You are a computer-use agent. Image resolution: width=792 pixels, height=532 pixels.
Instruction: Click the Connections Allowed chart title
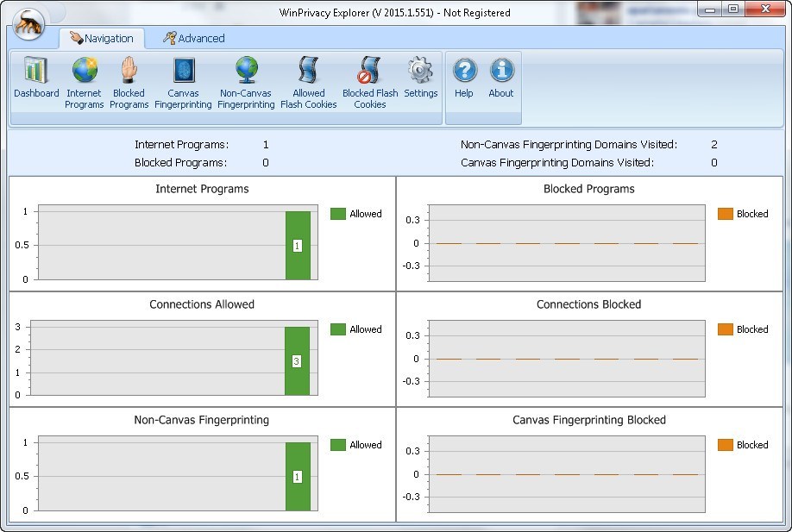202,304
